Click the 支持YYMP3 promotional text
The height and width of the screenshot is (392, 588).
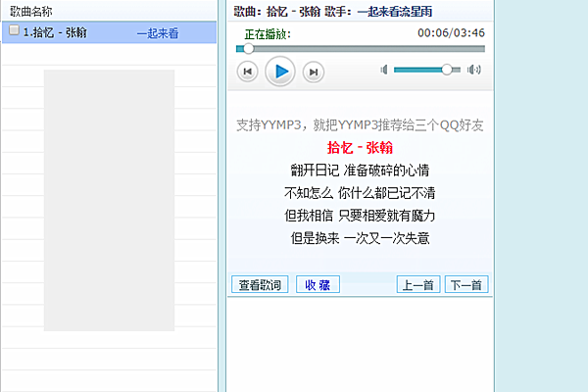(360, 124)
